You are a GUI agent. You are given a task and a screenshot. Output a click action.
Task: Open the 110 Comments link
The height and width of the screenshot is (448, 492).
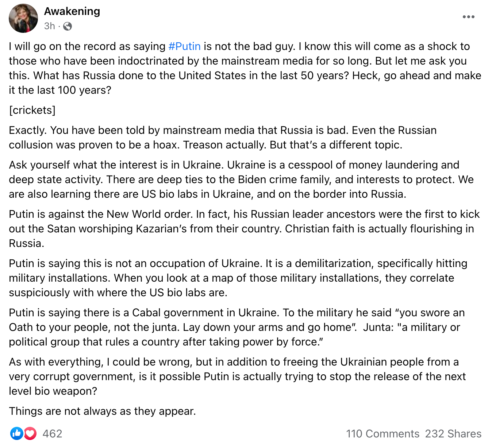click(x=383, y=433)
